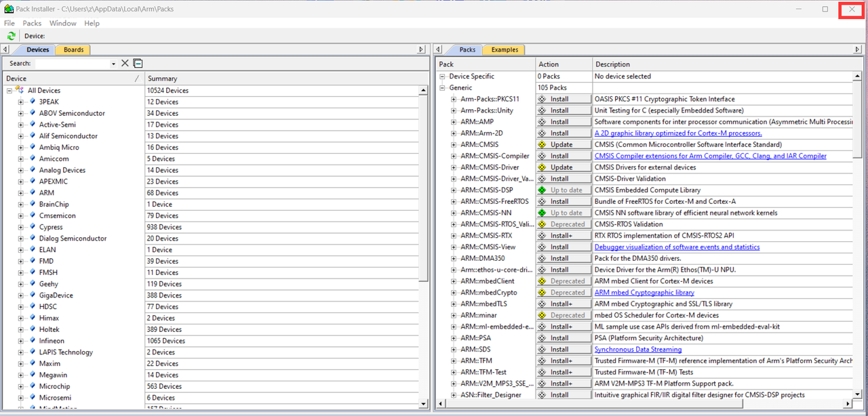Screen dimensions: 868x416
Task: Click Up to date button for ARM::CMSIS-DSP
Action: tap(564, 190)
